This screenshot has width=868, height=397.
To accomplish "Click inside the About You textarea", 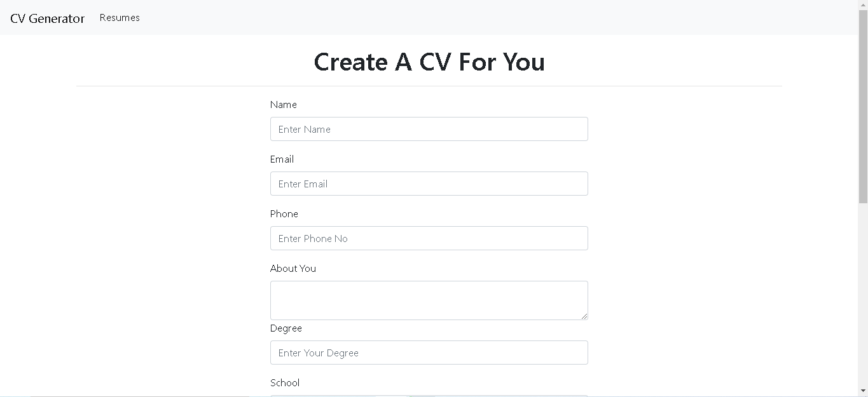I will [429, 300].
